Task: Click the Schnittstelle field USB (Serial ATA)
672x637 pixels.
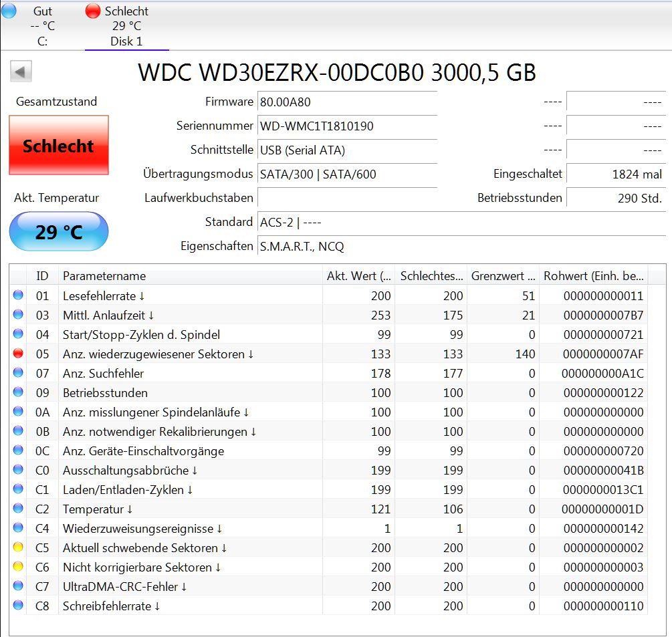Action: pos(347,150)
